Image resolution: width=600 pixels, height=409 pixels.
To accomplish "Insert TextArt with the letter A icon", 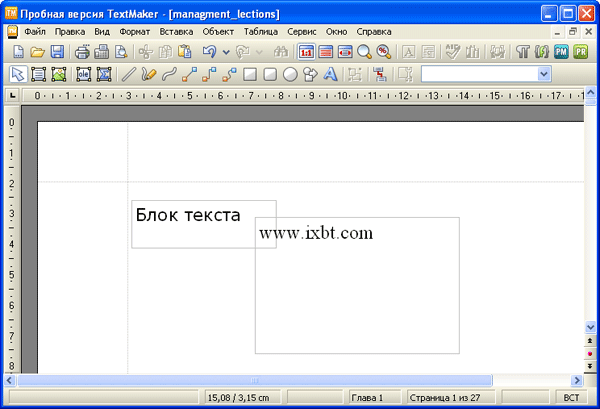I will [330, 74].
